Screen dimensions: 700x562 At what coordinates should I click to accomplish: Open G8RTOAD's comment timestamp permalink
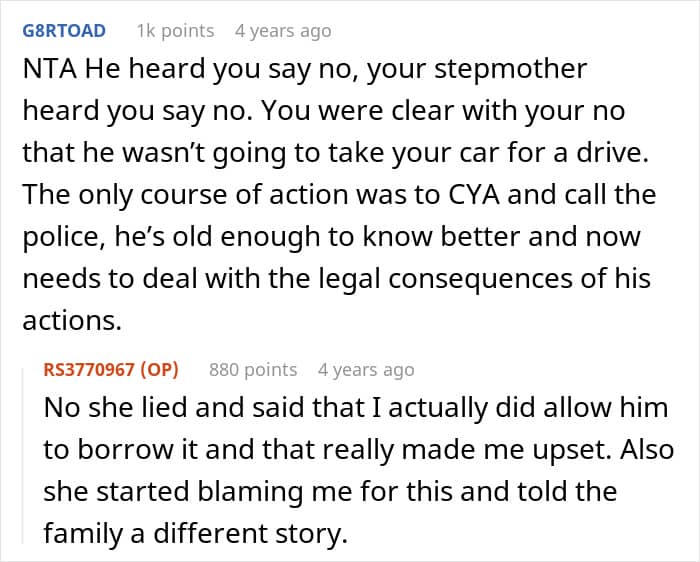[282, 31]
